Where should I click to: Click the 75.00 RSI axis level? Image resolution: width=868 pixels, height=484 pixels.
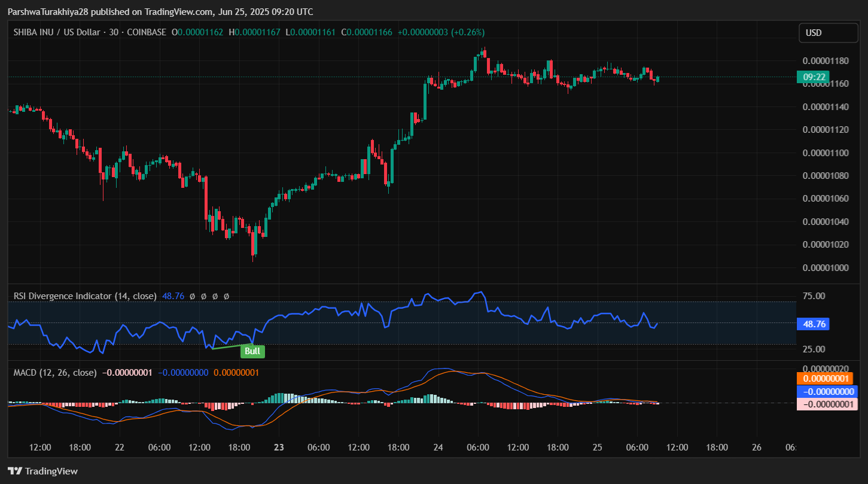click(x=814, y=296)
